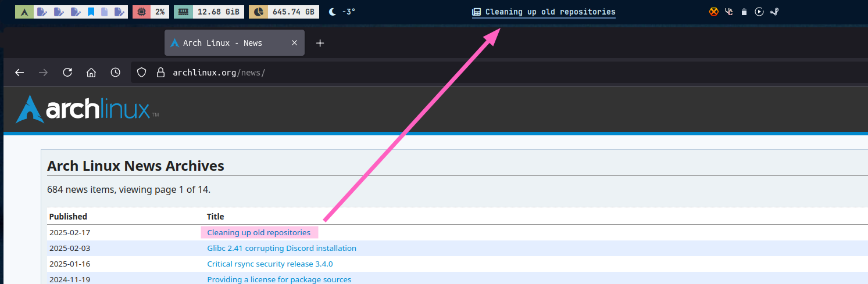Image resolution: width=868 pixels, height=284 pixels.
Task: Reload the current page
Action: 67,73
